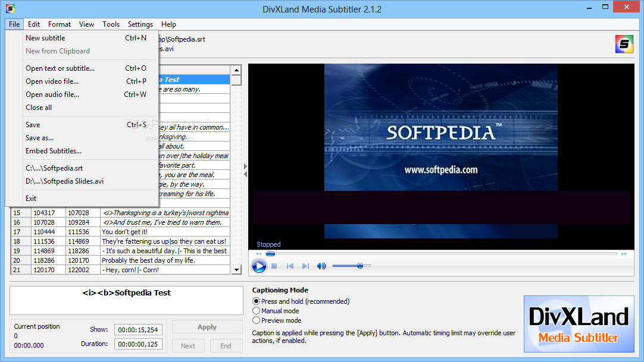Select row 20 Probably the best day

120,260
